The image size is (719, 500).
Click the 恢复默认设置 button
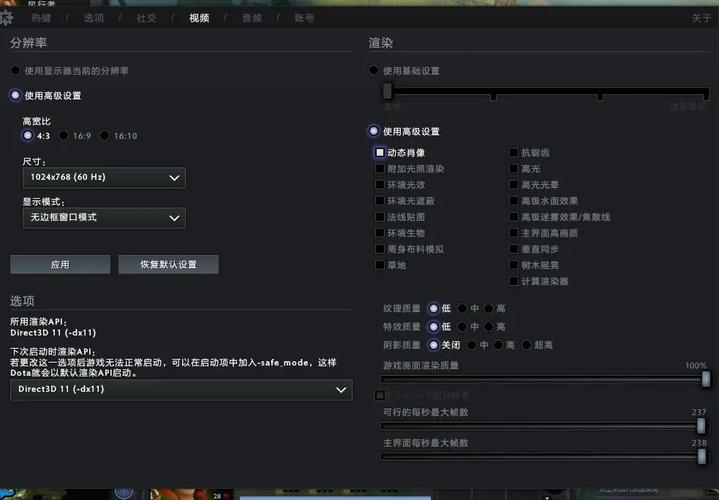pos(168,265)
